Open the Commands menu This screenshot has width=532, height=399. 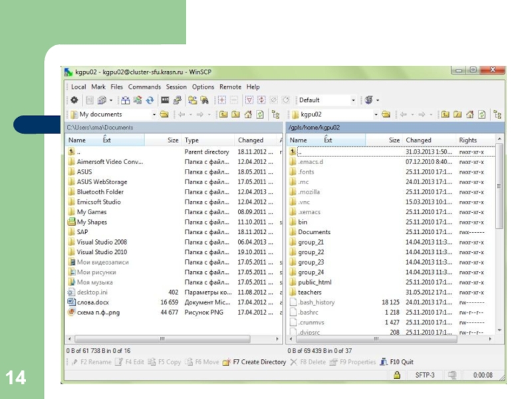[x=144, y=87]
